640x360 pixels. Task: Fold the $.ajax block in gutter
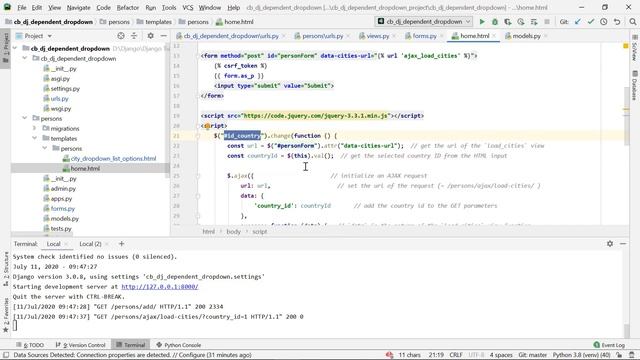click(x=198, y=176)
